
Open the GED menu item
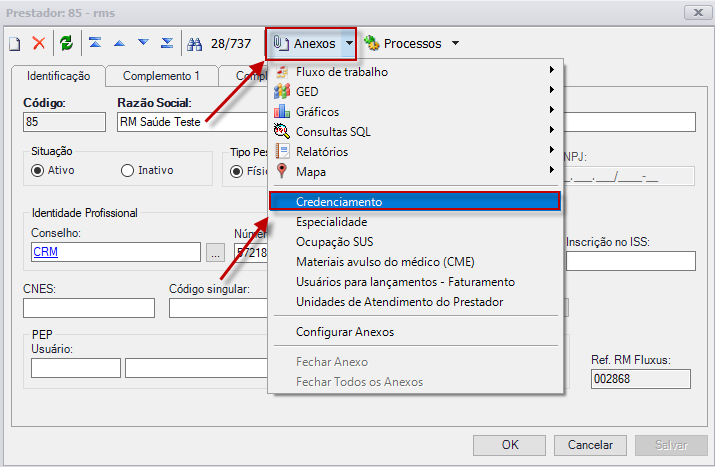click(x=415, y=92)
